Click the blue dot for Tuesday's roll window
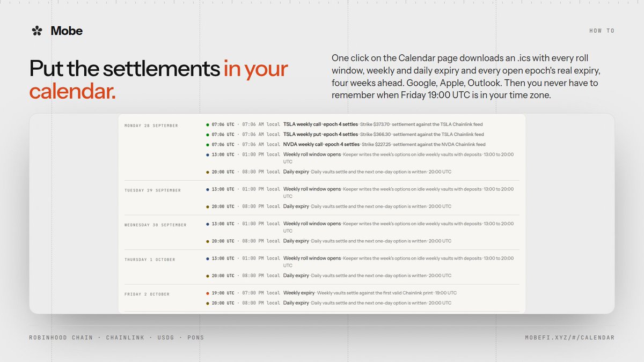Viewport: 644px width, 362px height. pos(208,189)
